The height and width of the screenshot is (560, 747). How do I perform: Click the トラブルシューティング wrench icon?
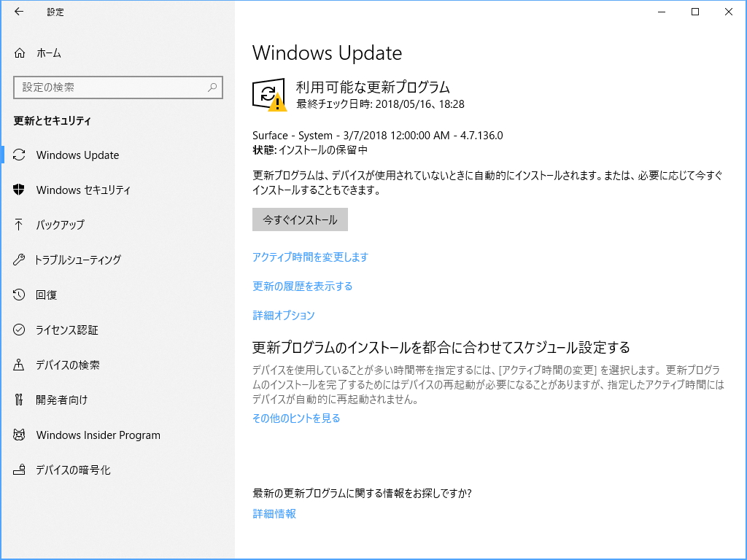click(x=20, y=260)
